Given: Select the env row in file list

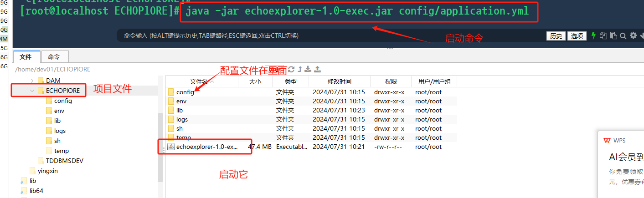Looking at the screenshot, I should tap(312, 101).
